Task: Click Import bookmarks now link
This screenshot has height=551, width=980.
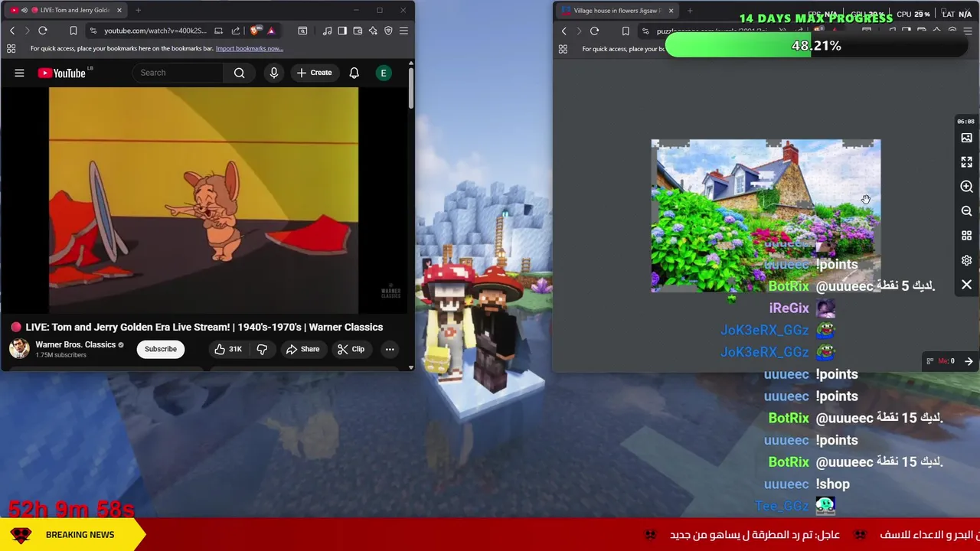Action: (249, 48)
